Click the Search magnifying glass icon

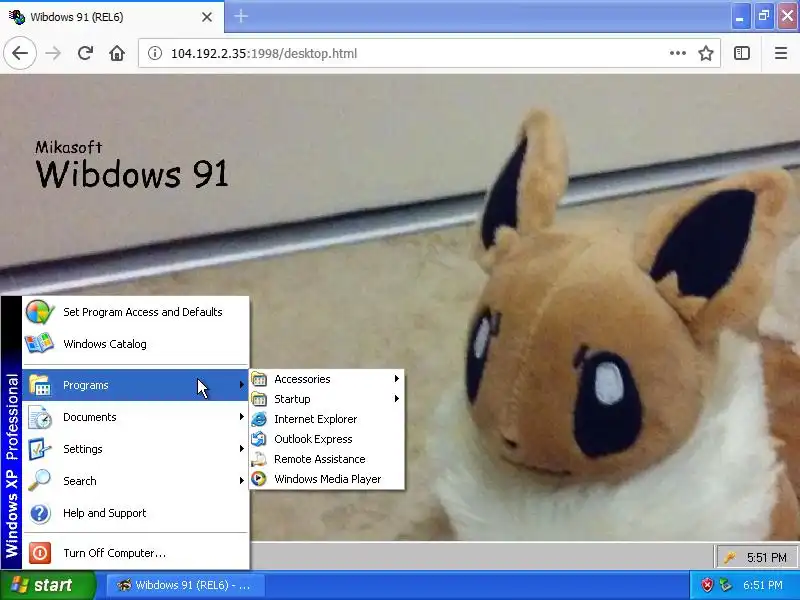39,481
